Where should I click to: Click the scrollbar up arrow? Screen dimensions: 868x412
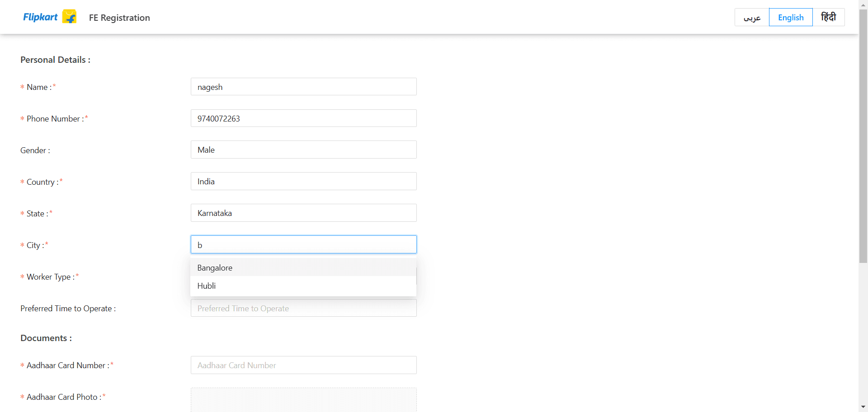click(x=863, y=4)
